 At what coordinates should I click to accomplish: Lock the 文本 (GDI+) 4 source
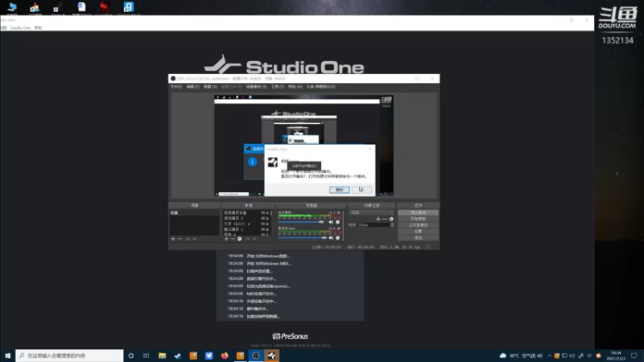click(267, 224)
